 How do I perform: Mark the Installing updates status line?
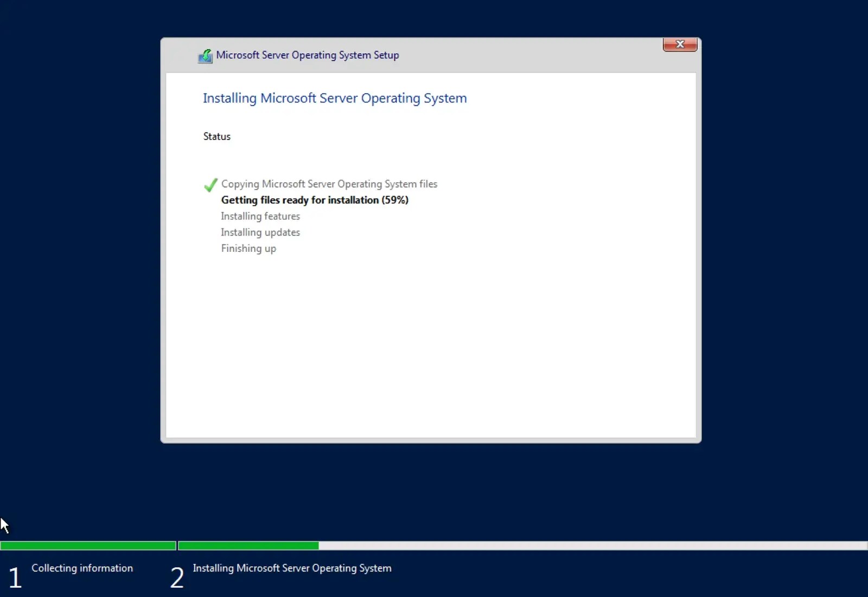click(260, 232)
